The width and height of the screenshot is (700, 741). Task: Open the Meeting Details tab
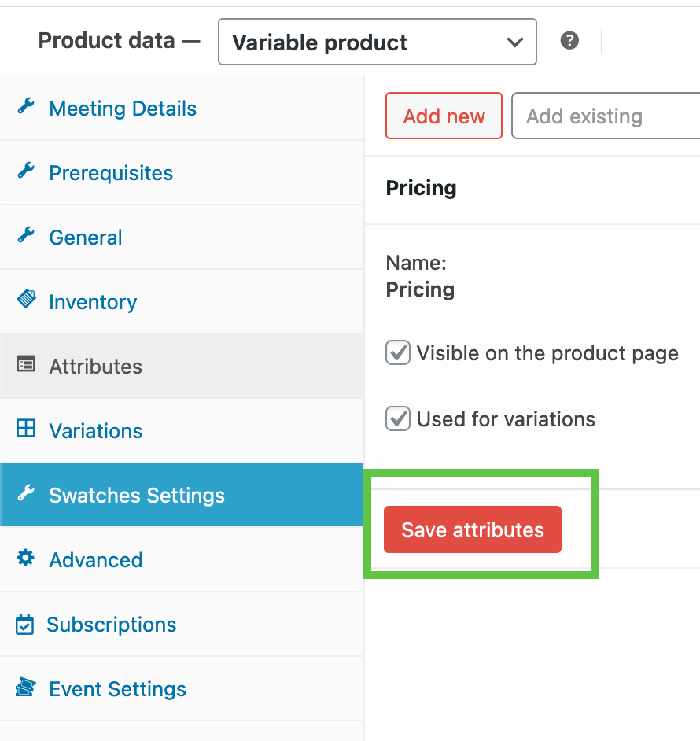click(123, 109)
